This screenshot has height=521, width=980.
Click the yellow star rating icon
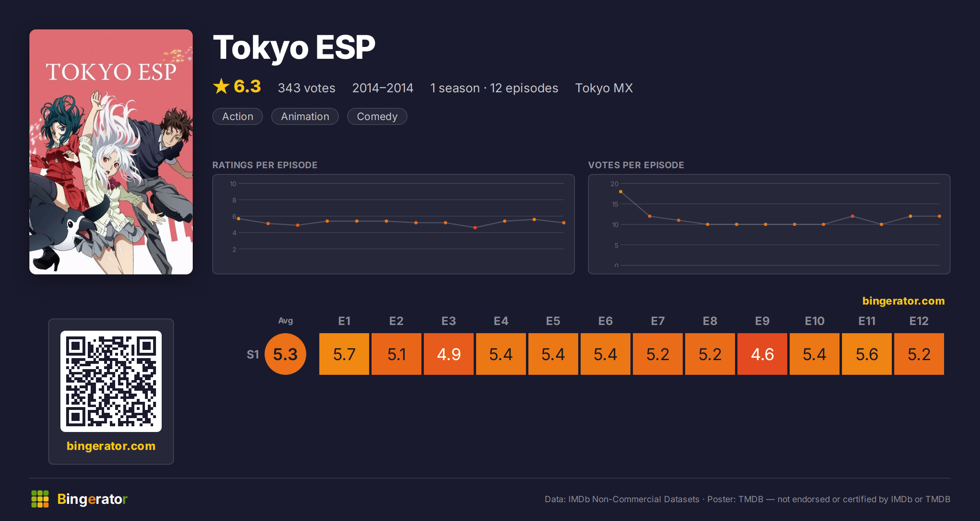[221, 86]
